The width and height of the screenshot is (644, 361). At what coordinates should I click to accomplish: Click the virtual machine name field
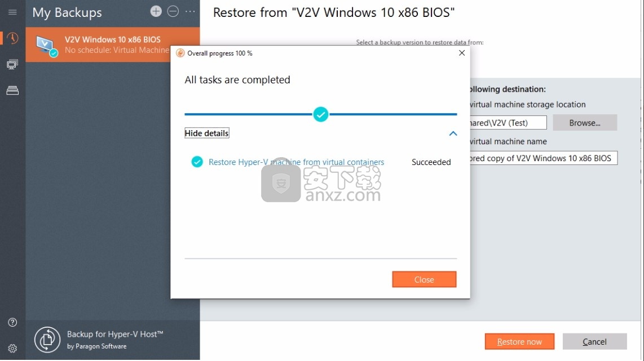coord(544,158)
